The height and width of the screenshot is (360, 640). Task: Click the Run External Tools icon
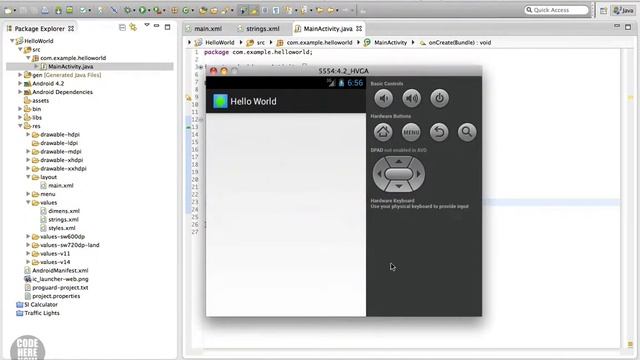click(x=157, y=10)
